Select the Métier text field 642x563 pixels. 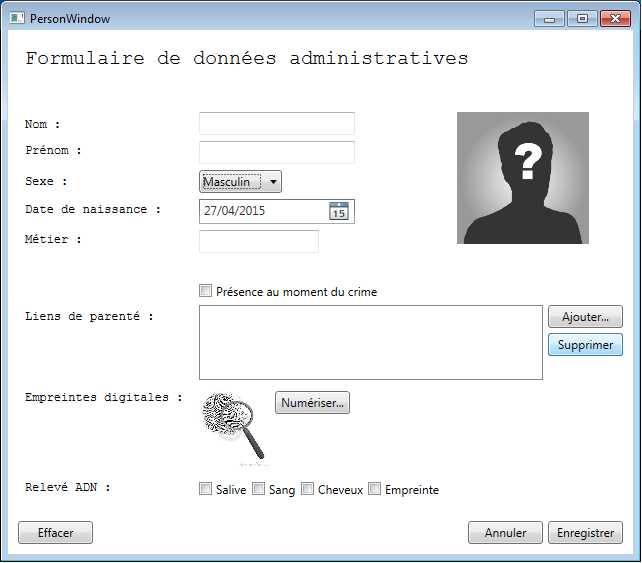(259, 241)
